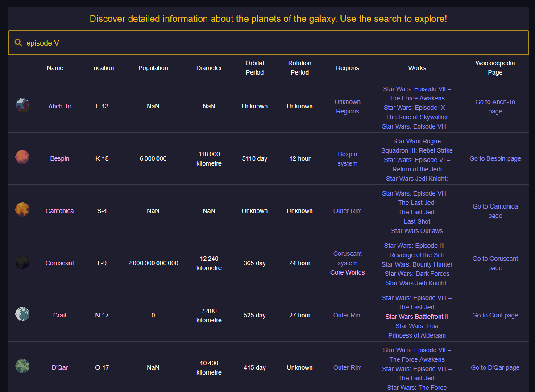Open the Bespin name link
This screenshot has height=392, width=535.
(60, 158)
